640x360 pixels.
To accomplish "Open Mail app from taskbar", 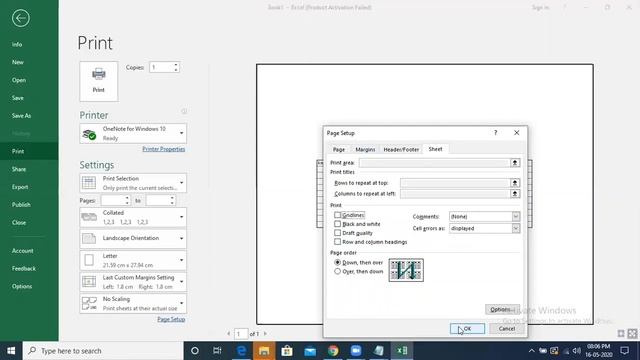I will pos(310,351).
